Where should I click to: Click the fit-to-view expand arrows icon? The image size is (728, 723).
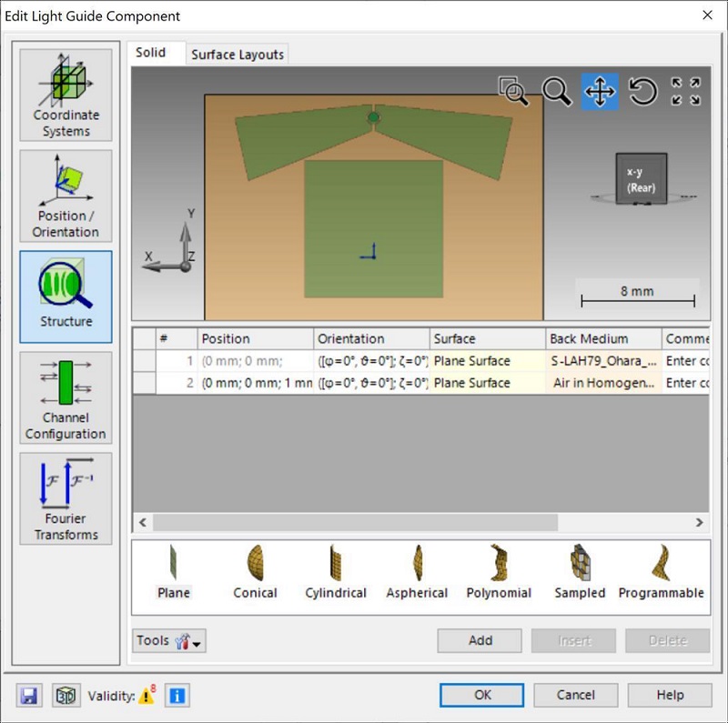point(686,92)
